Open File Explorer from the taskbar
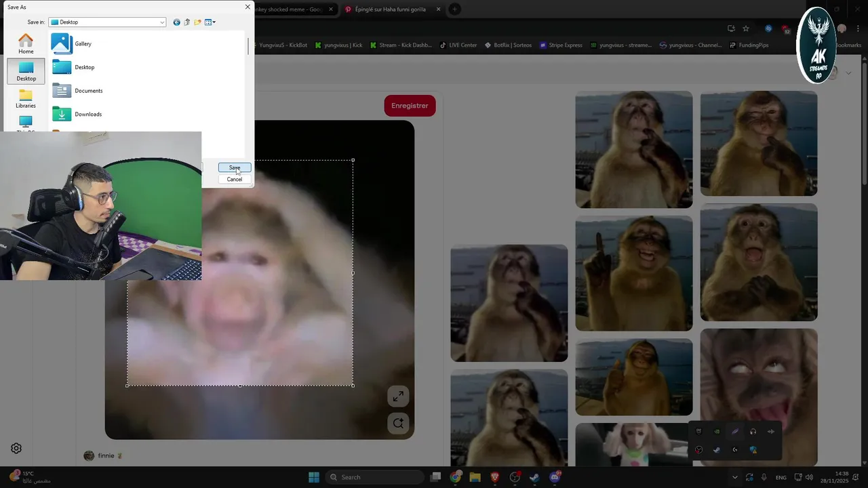The width and height of the screenshot is (868, 488). point(475,477)
